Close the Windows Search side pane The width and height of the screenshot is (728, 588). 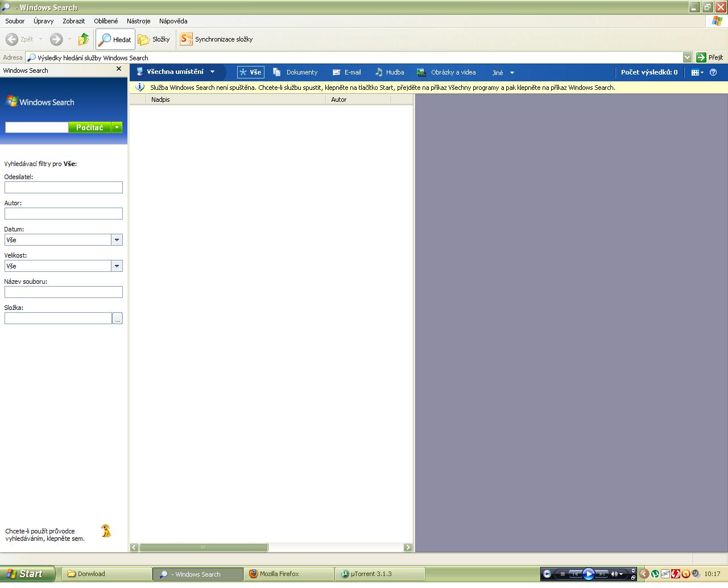pyautogui.click(x=119, y=69)
